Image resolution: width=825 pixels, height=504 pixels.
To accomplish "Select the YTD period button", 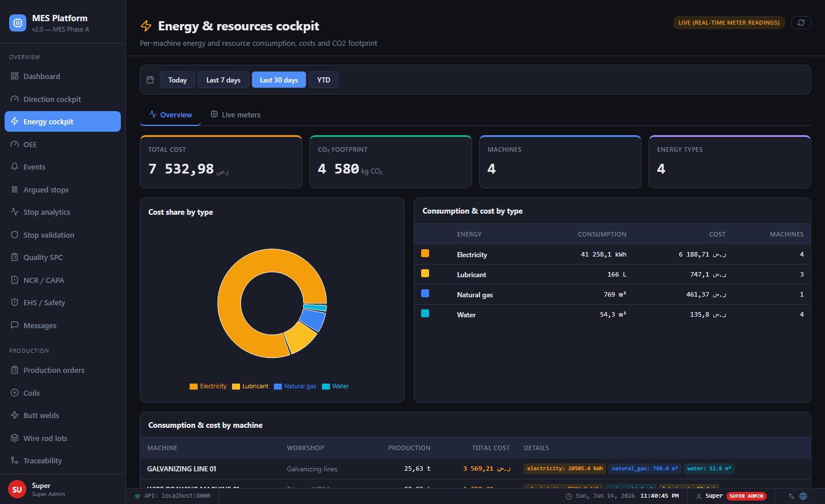I will tap(324, 80).
